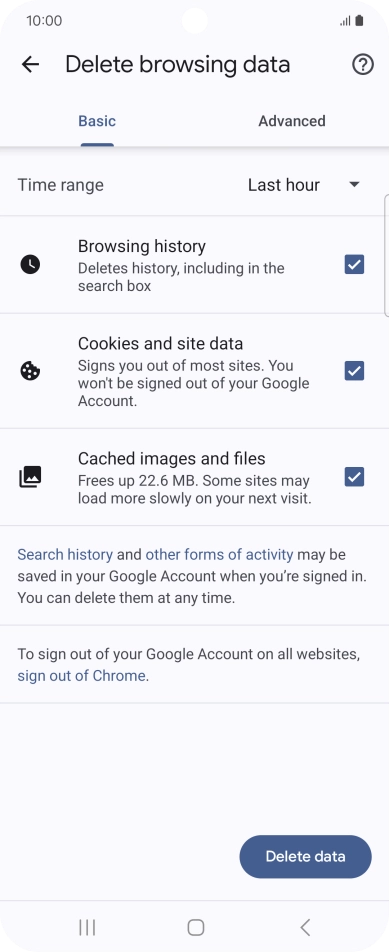This screenshot has height=952, width=389.
Task: Select the Basic tab
Action: pyautogui.click(x=97, y=121)
